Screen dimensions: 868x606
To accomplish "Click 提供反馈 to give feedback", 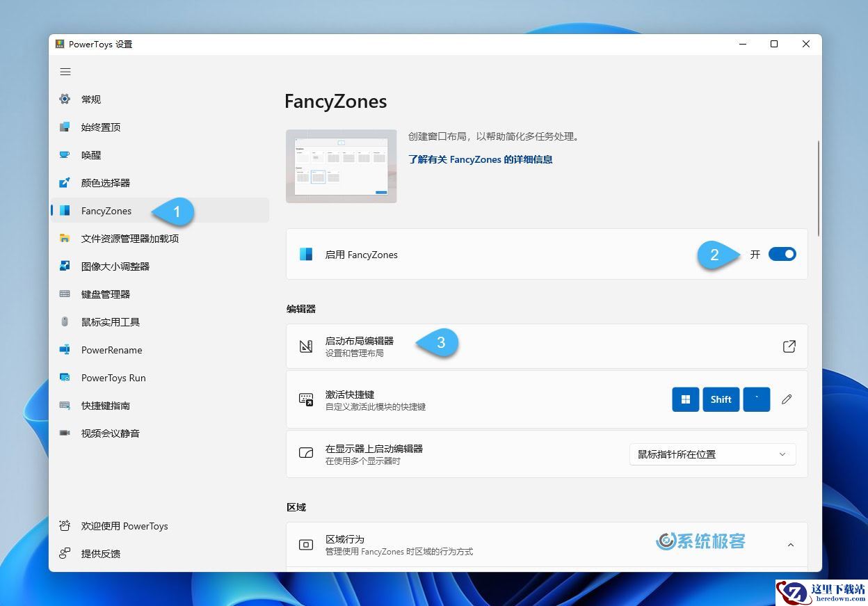I will 159,553.
